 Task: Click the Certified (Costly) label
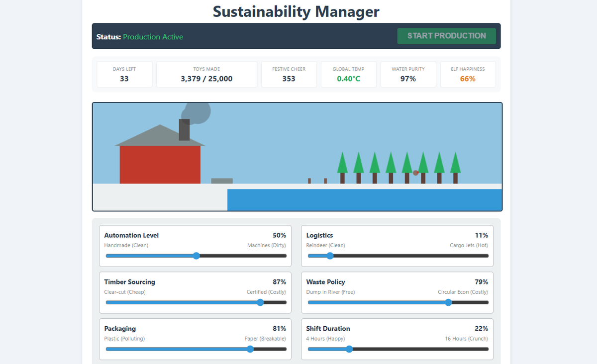click(x=266, y=292)
